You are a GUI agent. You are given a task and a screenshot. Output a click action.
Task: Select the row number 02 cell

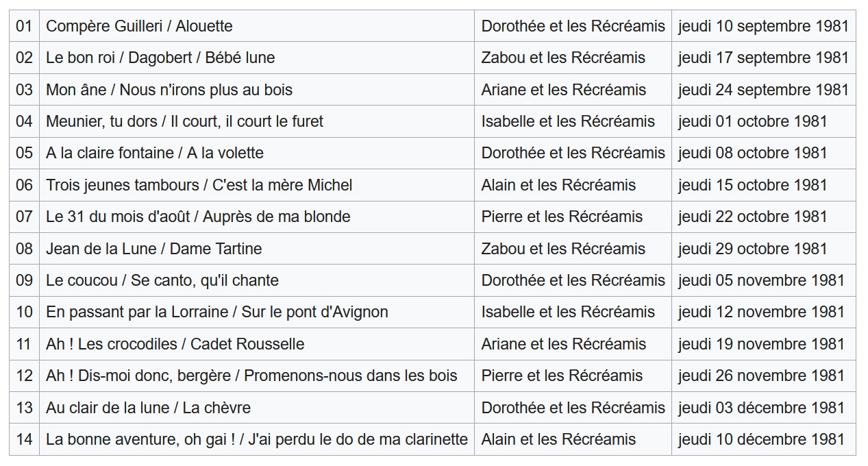[24, 58]
